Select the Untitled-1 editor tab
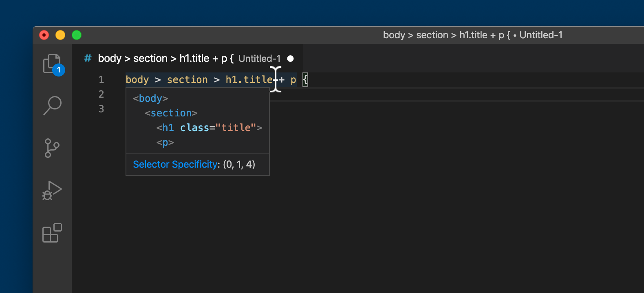The height and width of the screenshot is (293, 644). 187,59
